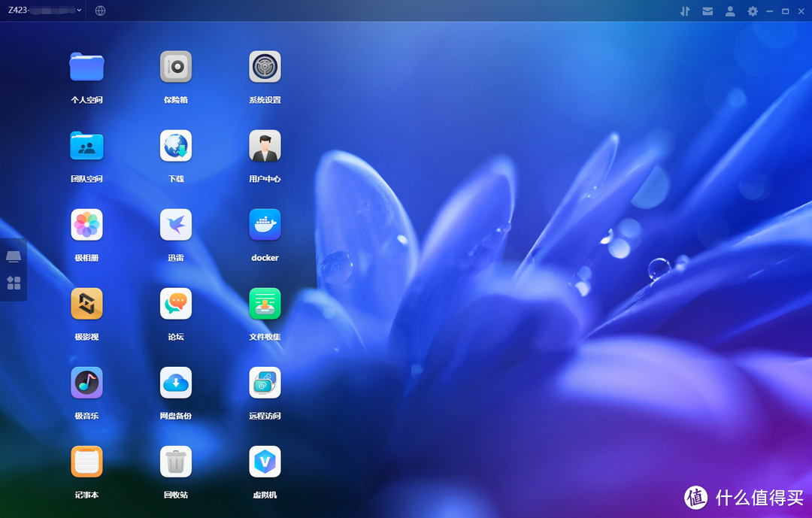Launch the 下载 download app

[x=176, y=146]
